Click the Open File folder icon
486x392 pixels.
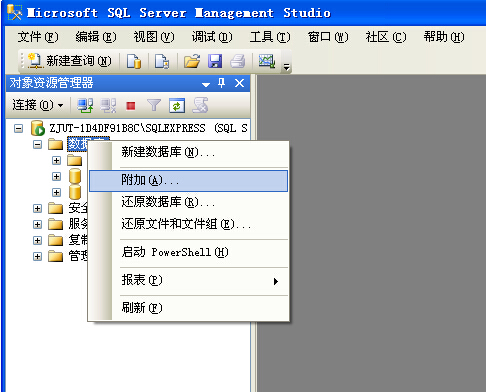pyautogui.click(x=192, y=61)
